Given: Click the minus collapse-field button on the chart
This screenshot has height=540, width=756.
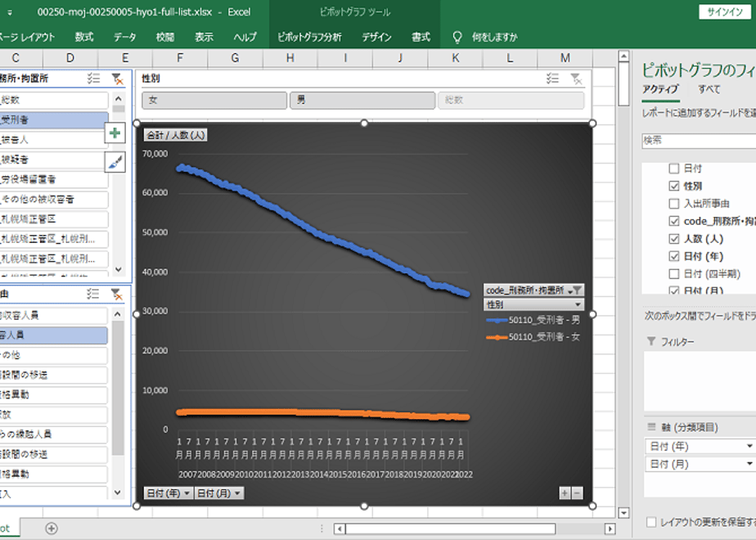Looking at the screenshot, I should tap(577, 493).
